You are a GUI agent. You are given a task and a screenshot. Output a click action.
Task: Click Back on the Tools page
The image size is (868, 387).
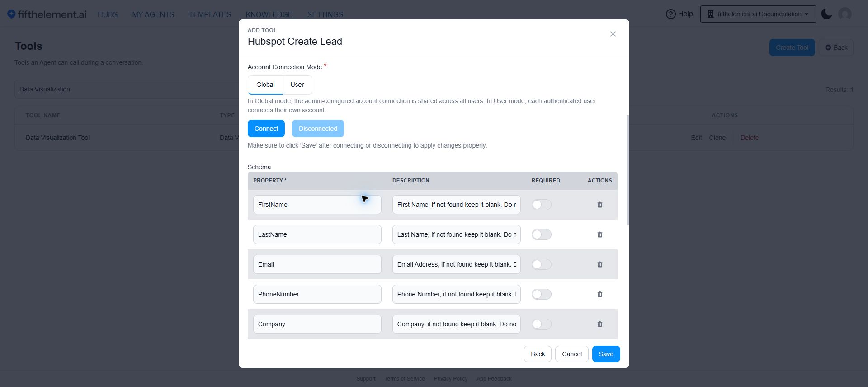pos(836,48)
